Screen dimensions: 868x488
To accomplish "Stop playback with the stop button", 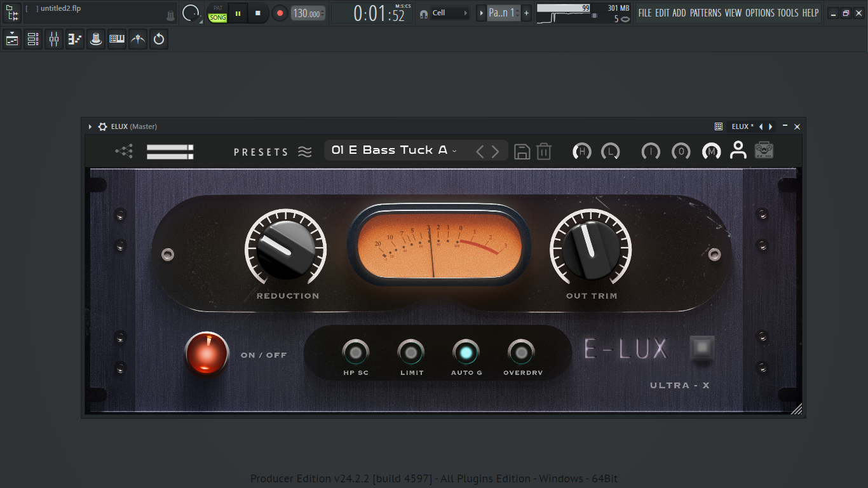I will (x=258, y=13).
